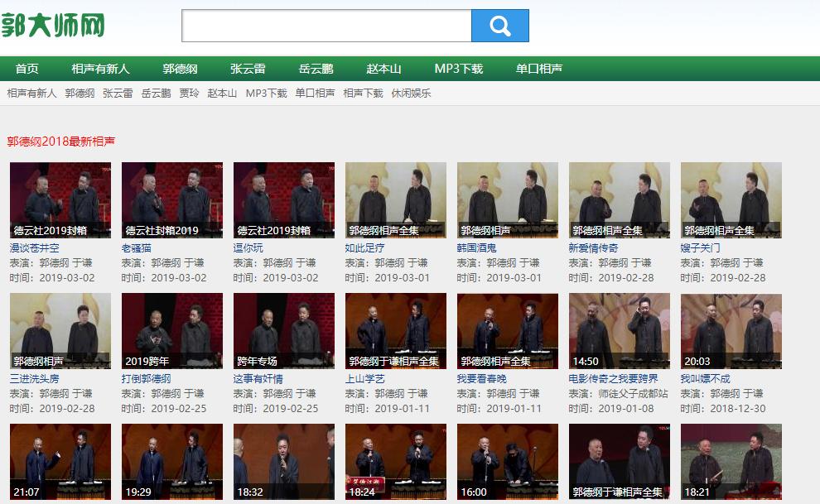Click 张云雷 in gray sub-navigation
This screenshot has height=504, width=820.
[118, 94]
